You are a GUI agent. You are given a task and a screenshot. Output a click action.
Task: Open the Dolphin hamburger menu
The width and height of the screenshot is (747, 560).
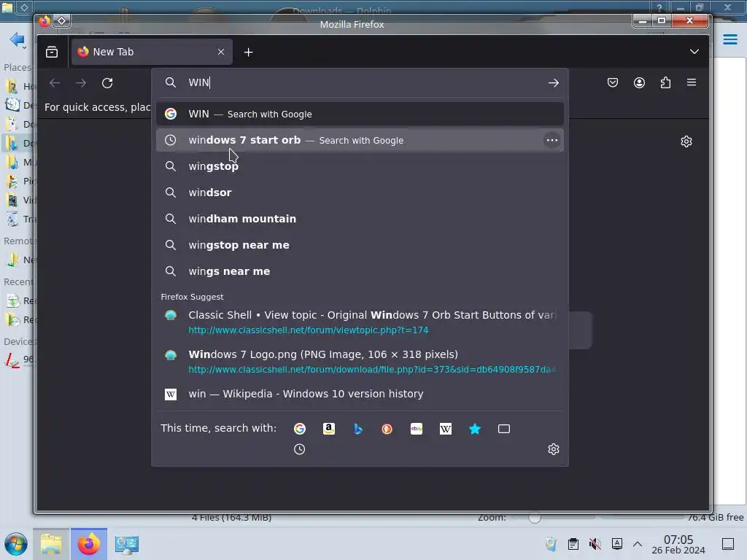point(729,39)
